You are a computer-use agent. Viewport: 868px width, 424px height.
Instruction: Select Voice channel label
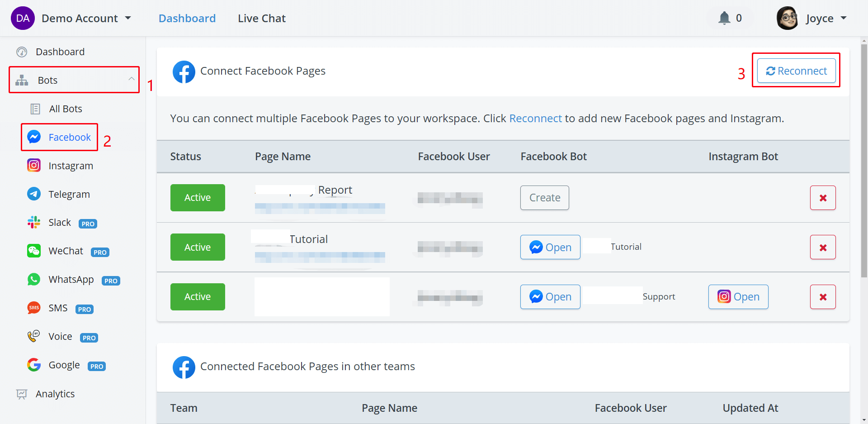[60, 336]
